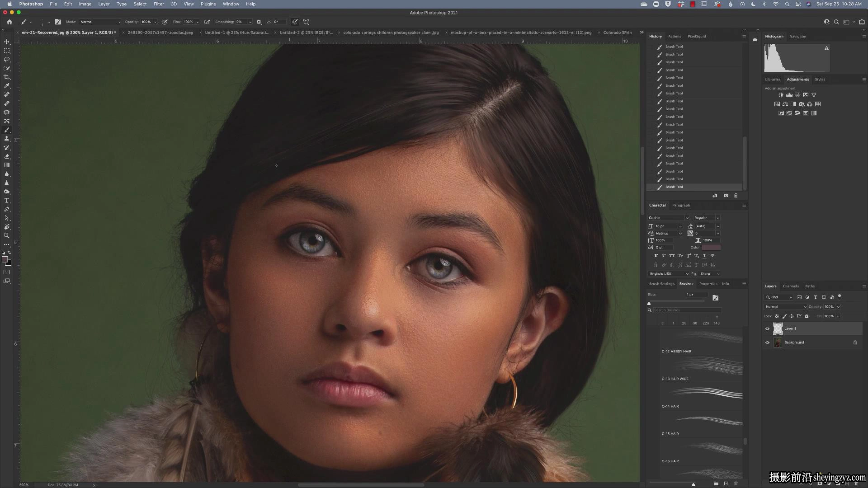868x488 pixels.
Task: Switch to the Actions tab
Action: [x=675, y=36]
